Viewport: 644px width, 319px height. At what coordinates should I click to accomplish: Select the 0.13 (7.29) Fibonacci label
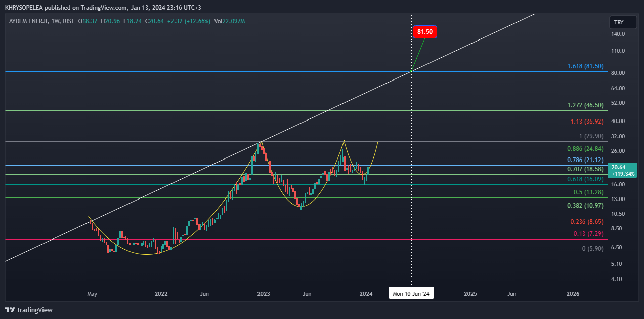pyautogui.click(x=588, y=234)
